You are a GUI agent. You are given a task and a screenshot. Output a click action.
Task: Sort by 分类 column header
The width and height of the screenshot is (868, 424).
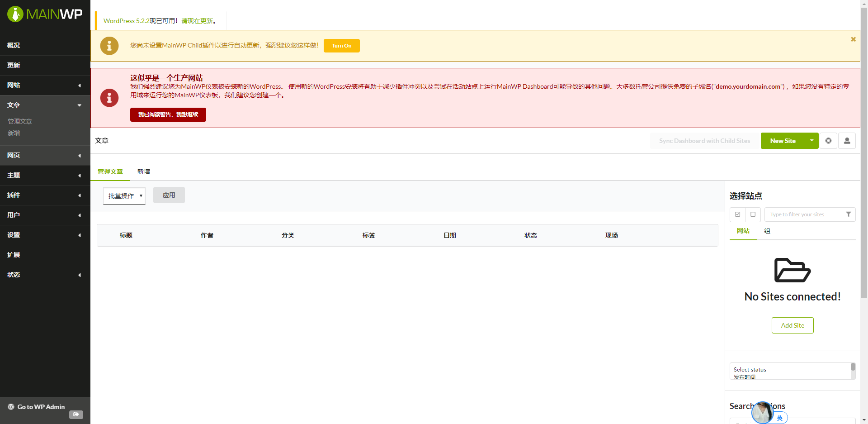point(288,235)
